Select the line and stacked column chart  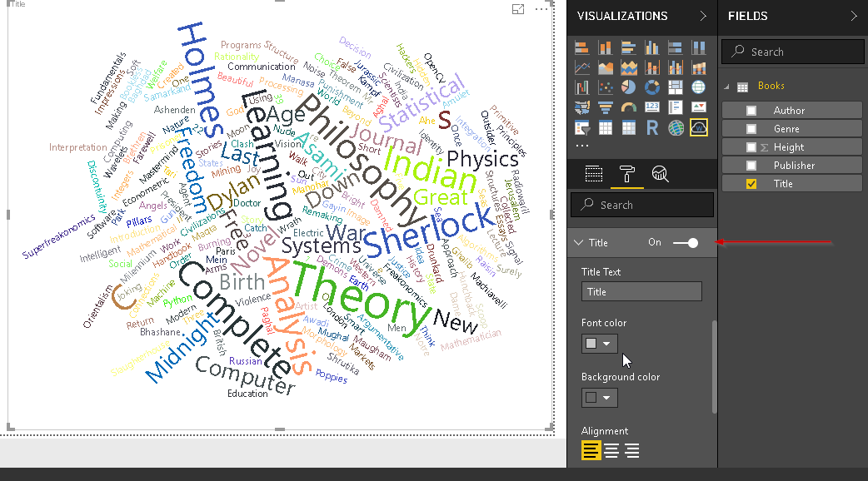coord(652,68)
